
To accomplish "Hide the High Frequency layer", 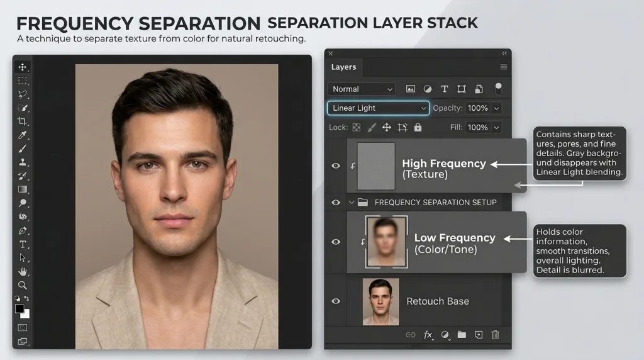I will pos(336,166).
